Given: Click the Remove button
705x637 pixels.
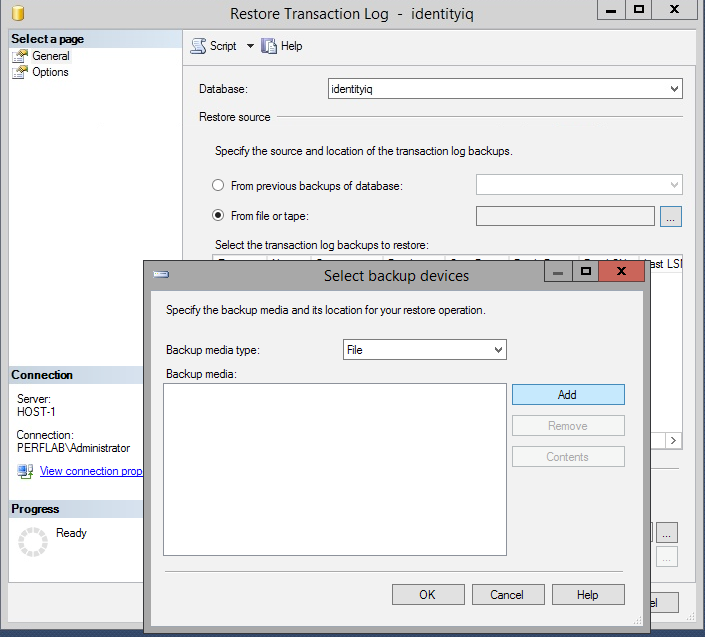Looking at the screenshot, I should [x=568, y=425].
